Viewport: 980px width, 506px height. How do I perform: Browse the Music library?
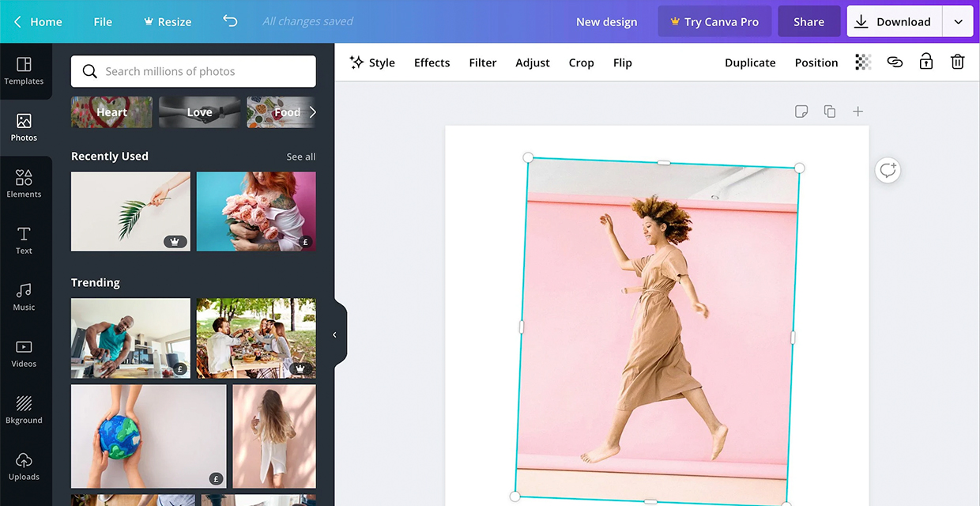[x=24, y=296]
